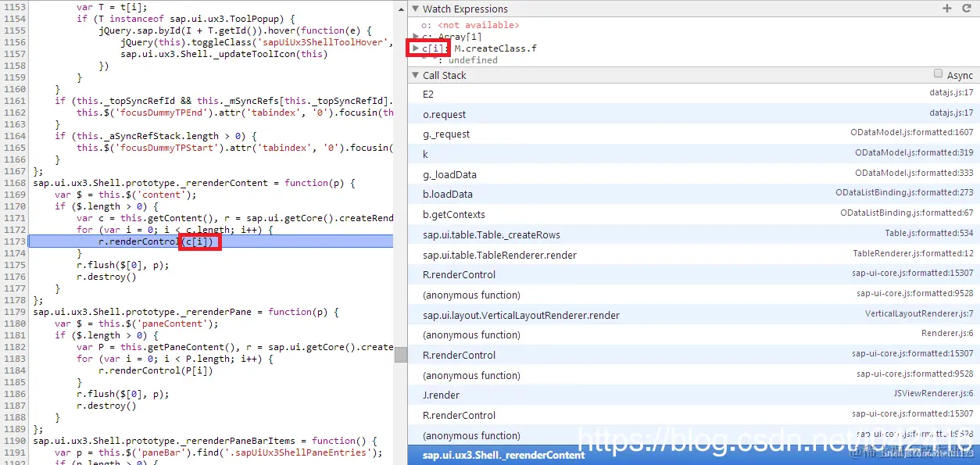Select the k call stack frame
This screenshot has width=980, height=465.
[x=693, y=154]
